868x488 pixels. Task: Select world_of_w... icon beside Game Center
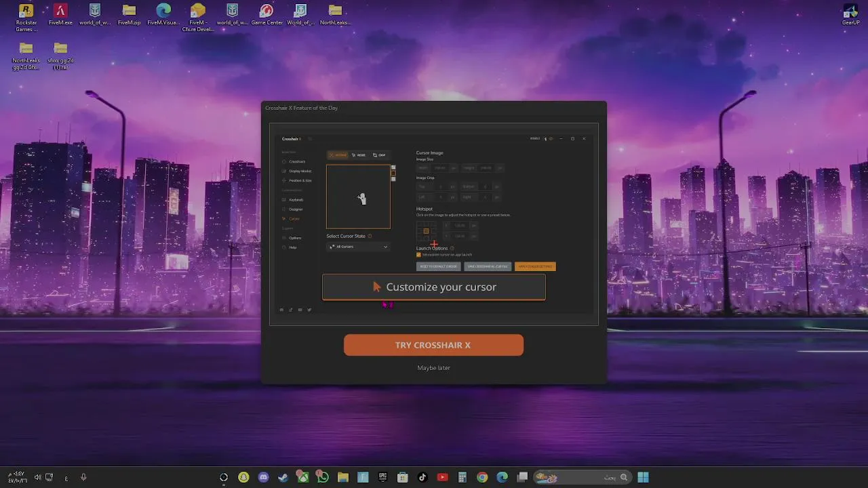[233, 15]
